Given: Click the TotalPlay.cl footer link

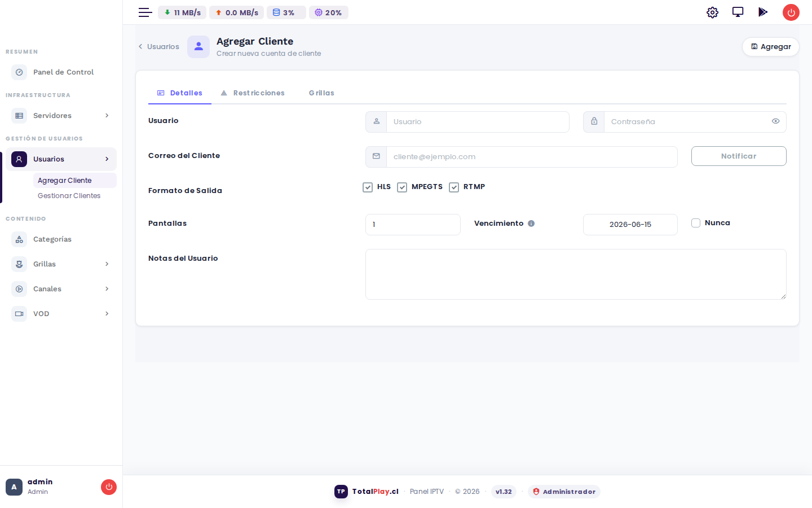Looking at the screenshot, I should 375,492.
